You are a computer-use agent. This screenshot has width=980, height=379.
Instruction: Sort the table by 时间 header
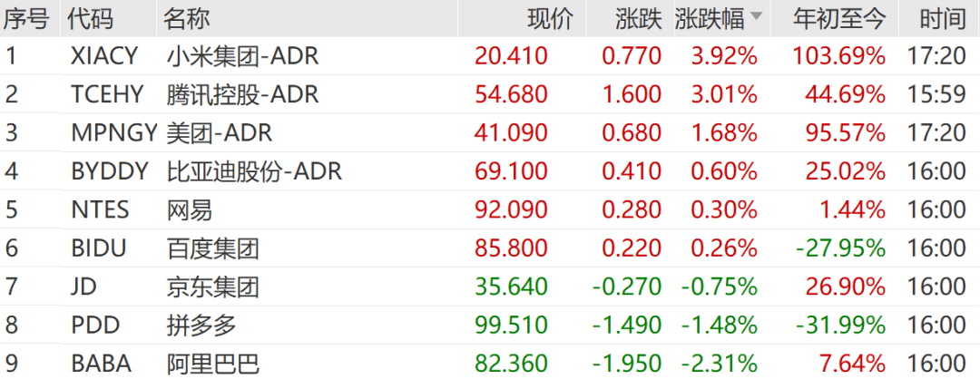942,18
